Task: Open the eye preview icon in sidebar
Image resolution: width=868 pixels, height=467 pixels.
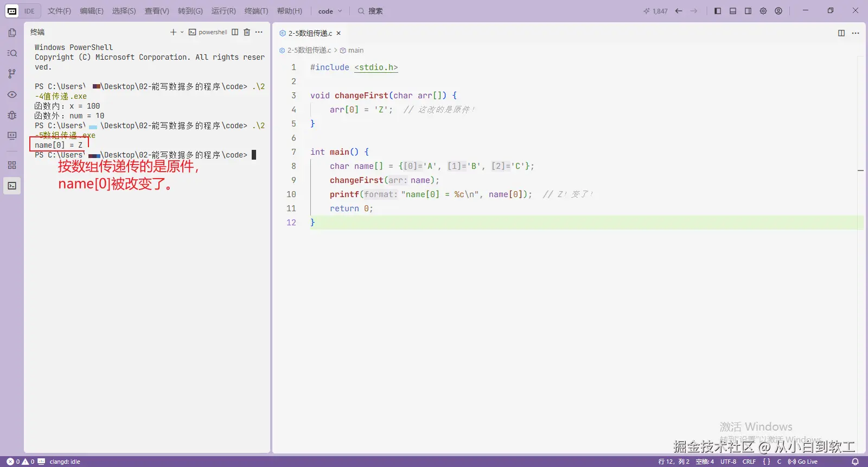Action: click(12, 94)
